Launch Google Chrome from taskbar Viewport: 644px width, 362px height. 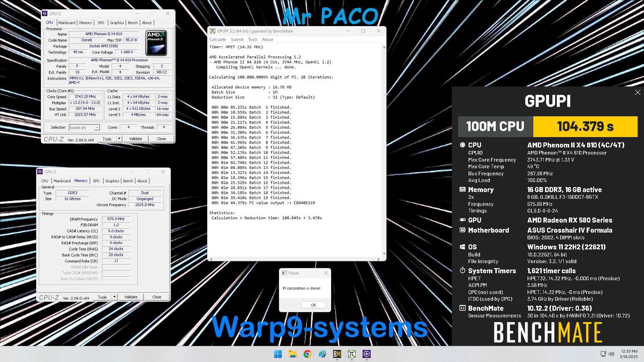tap(308, 354)
